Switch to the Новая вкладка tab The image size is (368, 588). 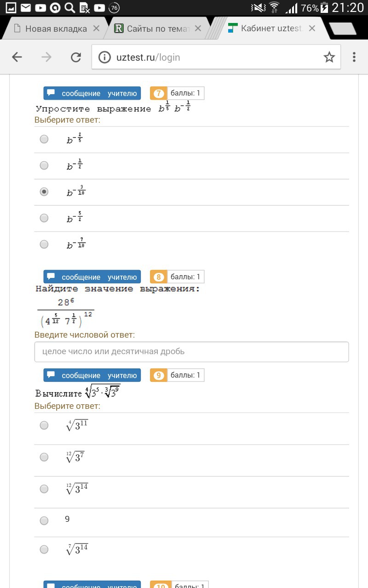[55, 28]
